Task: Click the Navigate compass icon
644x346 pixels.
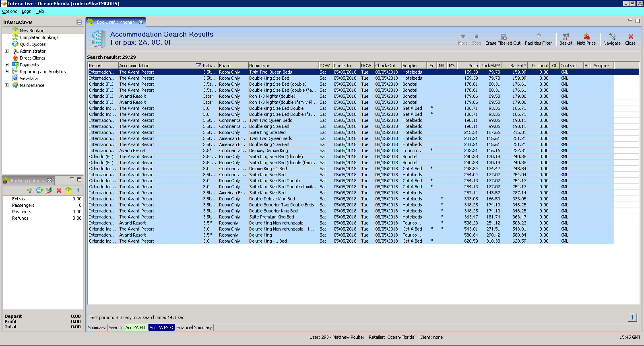Action: (x=612, y=37)
